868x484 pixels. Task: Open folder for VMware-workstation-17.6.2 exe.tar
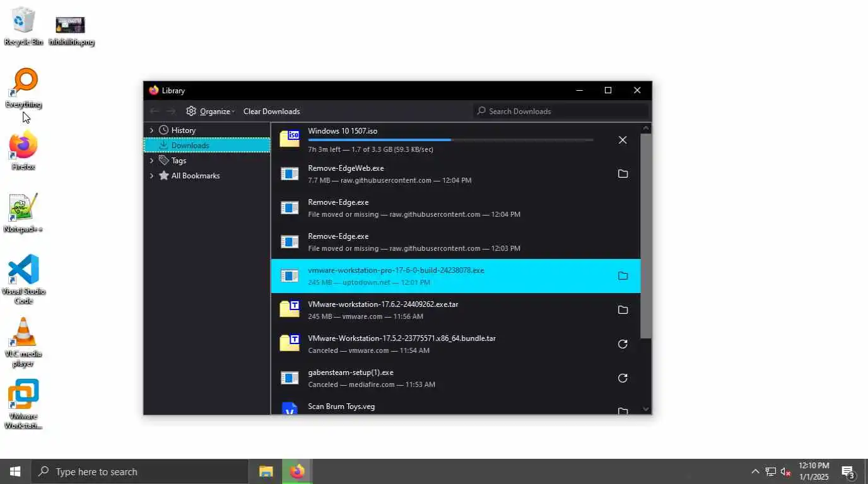pos(623,310)
